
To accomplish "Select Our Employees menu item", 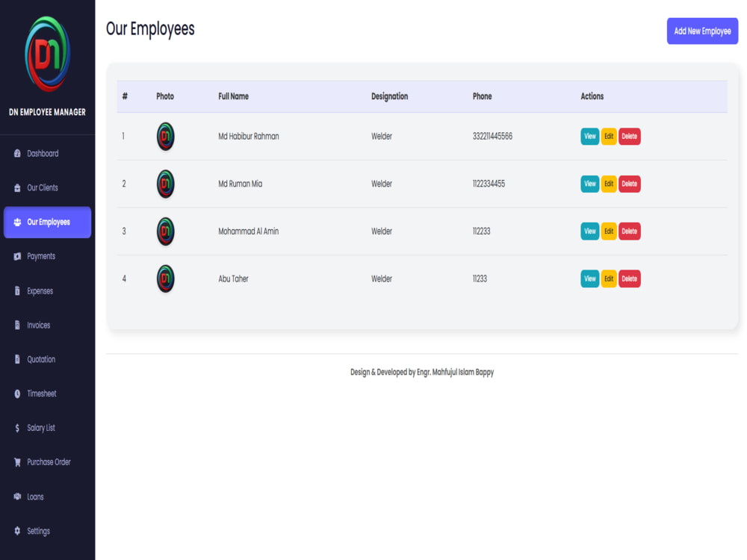I will click(x=47, y=222).
